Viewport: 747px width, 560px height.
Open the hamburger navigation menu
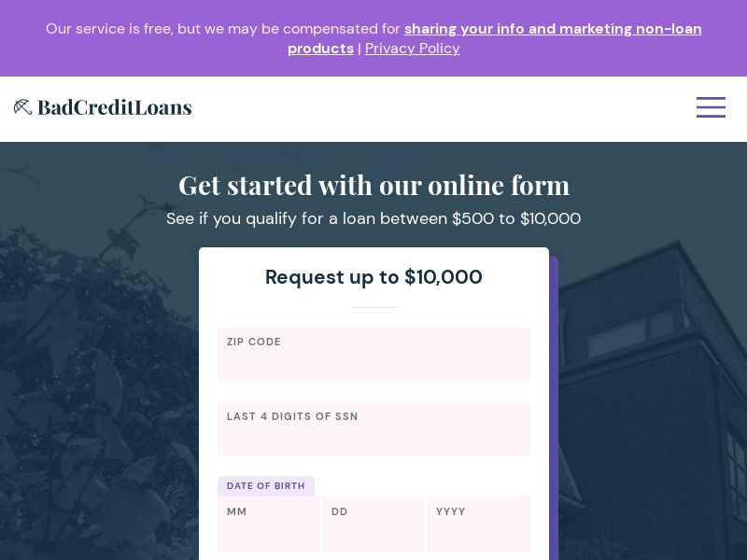[711, 107]
